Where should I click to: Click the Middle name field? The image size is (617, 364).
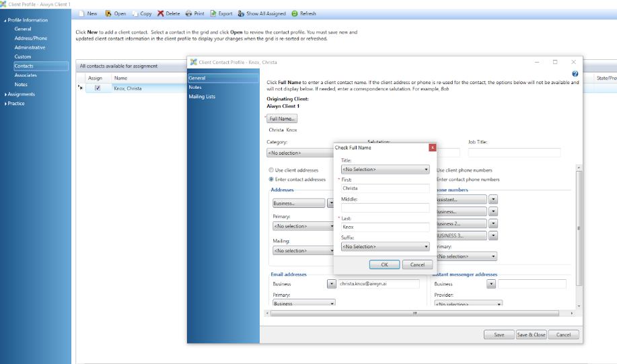point(385,208)
